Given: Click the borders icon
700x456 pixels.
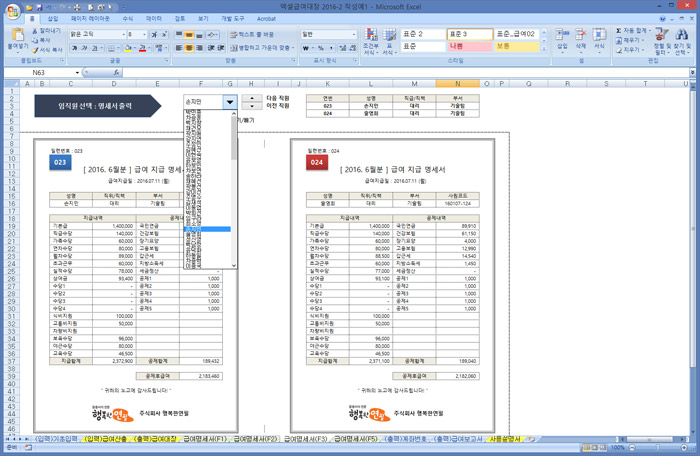Looking at the screenshot, I should (x=111, y=48).
